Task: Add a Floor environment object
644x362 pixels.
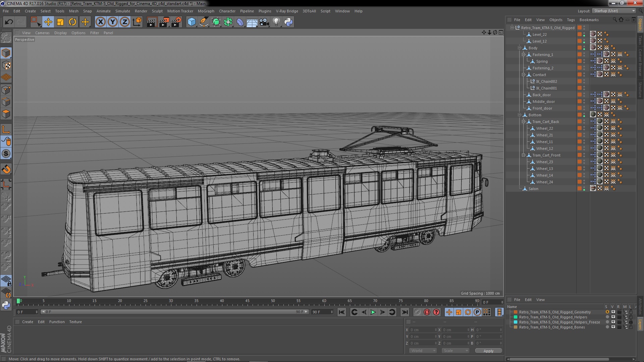Action: (252, 22)
